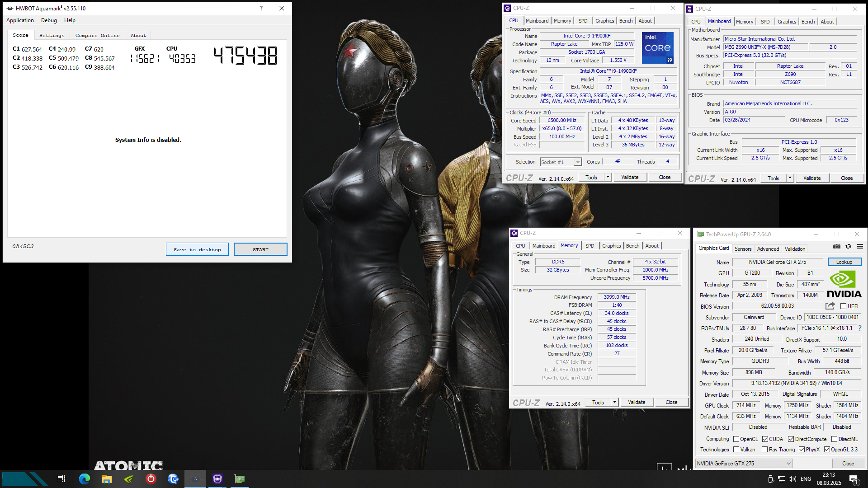Image resolution: width=868 pixels, height=488 pixels.
Task: Click the Windows Start button
Action: pyautogui.click(x=25, y=479)
